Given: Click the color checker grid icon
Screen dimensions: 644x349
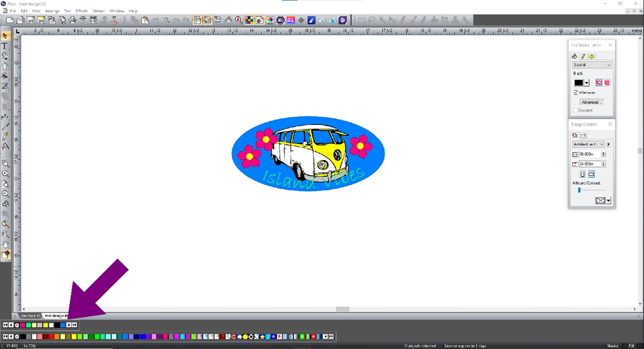Looking at the screenshot, I should pyautogui.click(x=249, y=20).
